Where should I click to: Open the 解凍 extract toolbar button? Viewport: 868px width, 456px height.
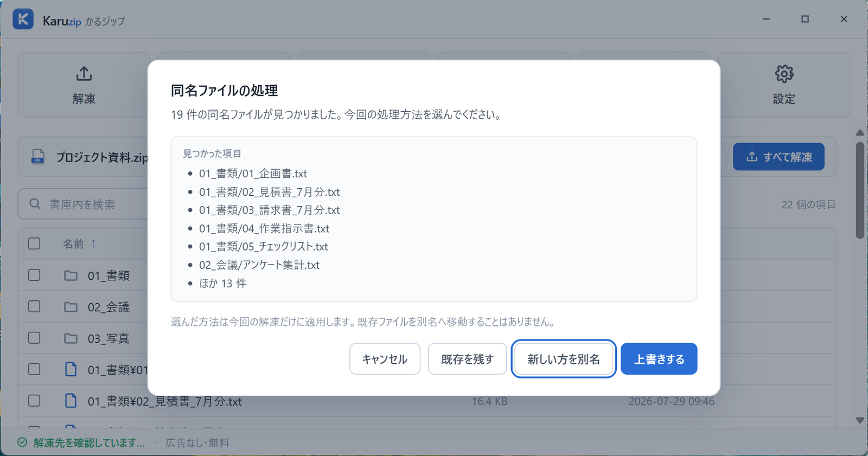click(x=84, y=85)
